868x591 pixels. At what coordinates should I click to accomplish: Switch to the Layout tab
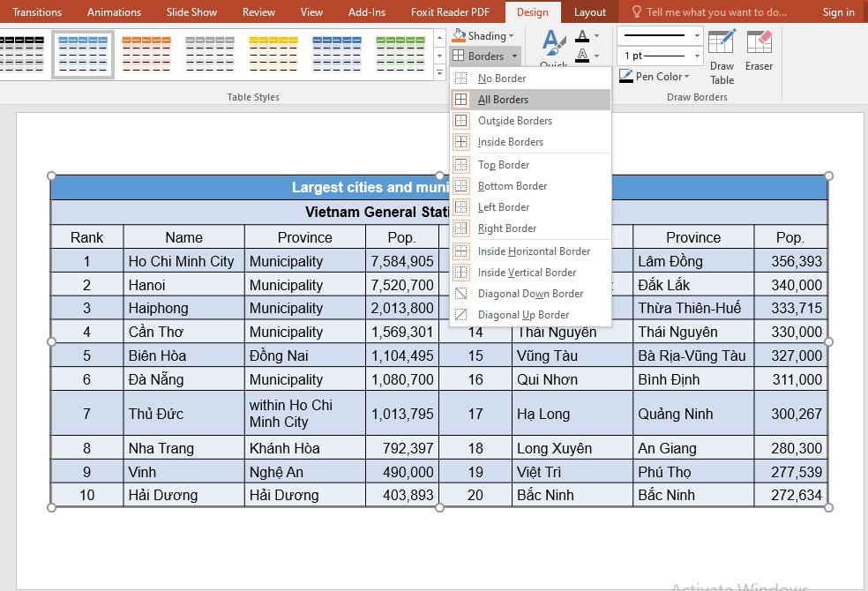point(590,11)
